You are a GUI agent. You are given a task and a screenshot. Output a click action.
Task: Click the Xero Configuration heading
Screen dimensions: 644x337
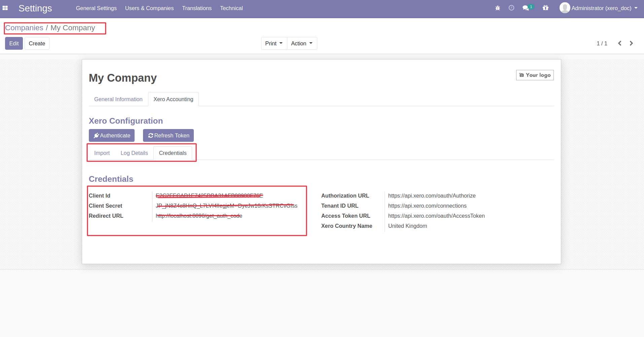click(x=126, y=121)
